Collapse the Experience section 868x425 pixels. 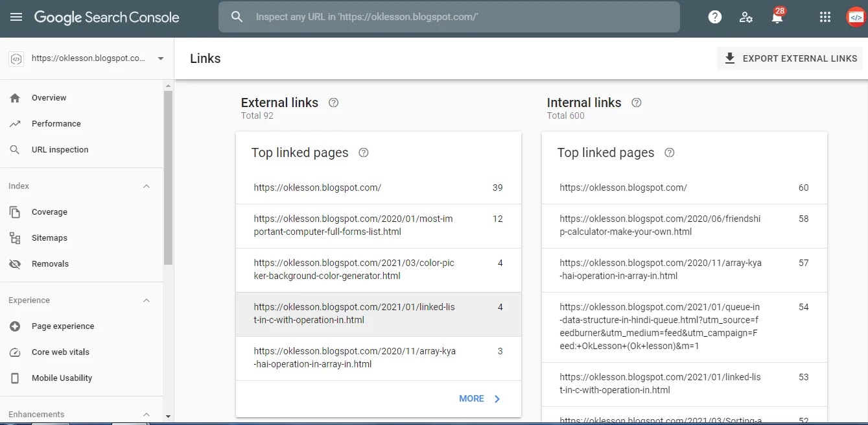click(x=147, y=300)
